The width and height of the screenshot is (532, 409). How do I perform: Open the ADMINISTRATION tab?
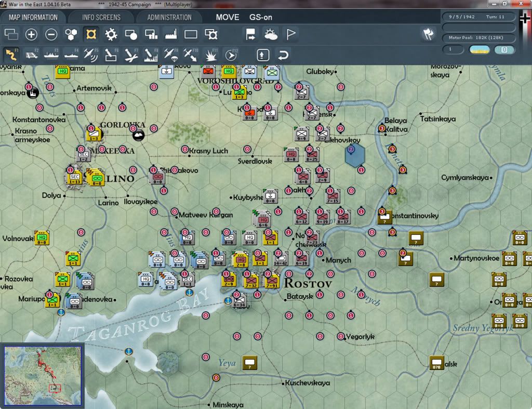169,17
